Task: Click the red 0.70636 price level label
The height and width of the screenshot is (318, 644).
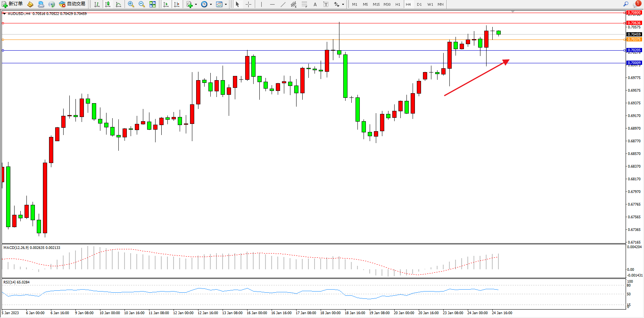Action: tap(634, 23)
